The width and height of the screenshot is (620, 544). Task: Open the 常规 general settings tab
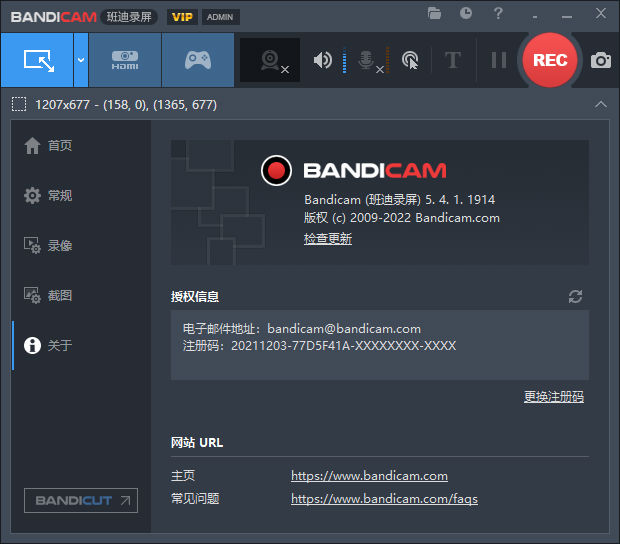coord(81,195)
